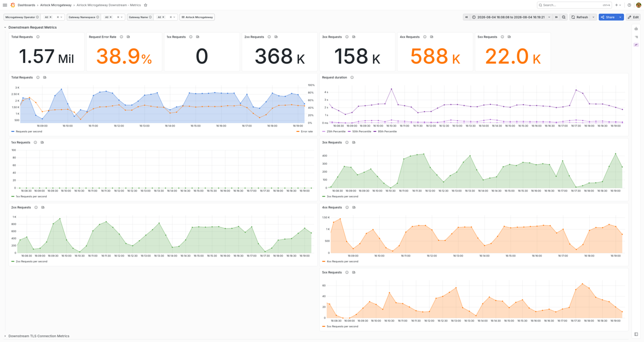Open the outline icon in the right sidebar
The image size is (644, 342).
636,37
